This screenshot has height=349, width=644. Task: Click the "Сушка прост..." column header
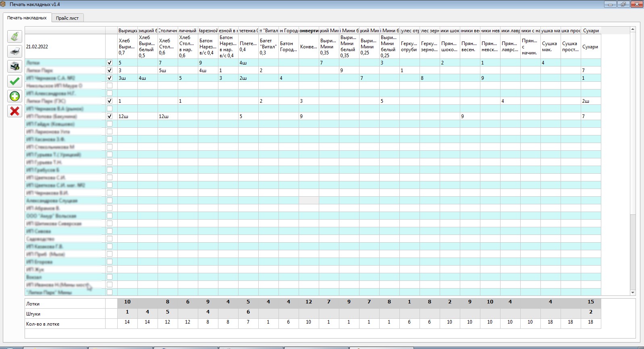pyautogui.click(x=571, y=47)
